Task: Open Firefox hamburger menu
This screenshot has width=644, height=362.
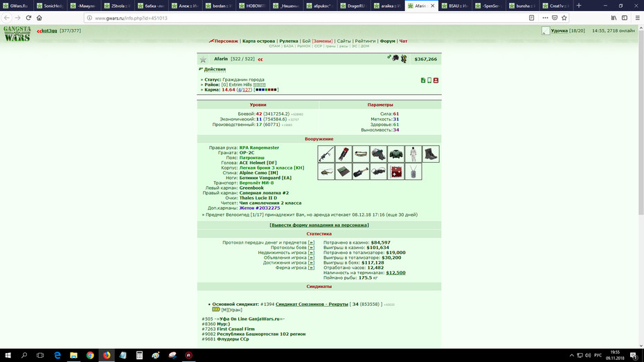Action: coord(637,17)
